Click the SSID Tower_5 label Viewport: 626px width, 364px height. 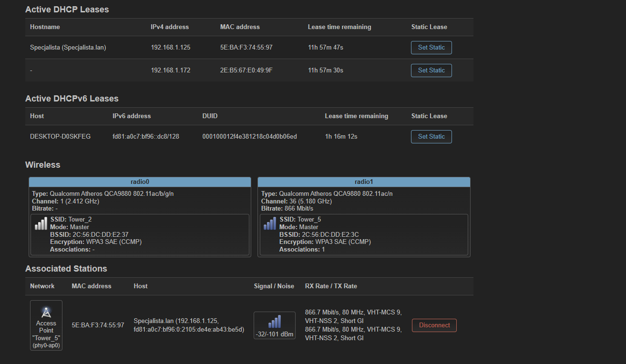[x=300, y=220]
